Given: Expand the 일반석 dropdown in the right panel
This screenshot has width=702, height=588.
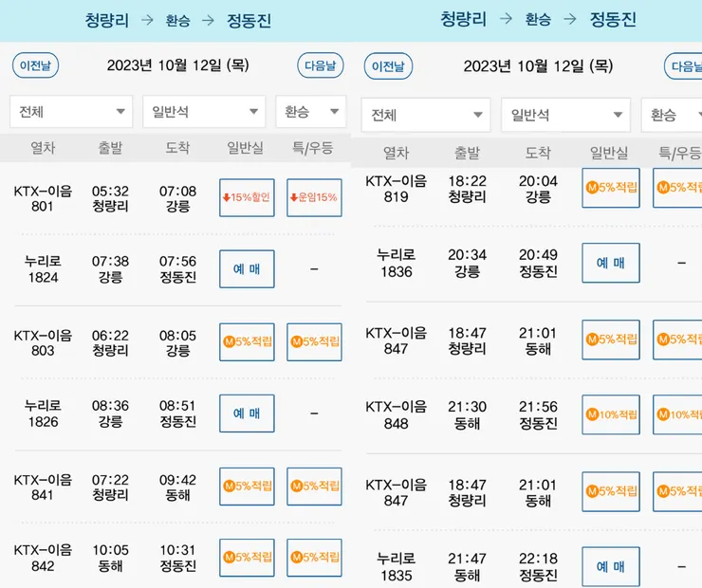Looking at the screenshot, I should tap(565, 116).
